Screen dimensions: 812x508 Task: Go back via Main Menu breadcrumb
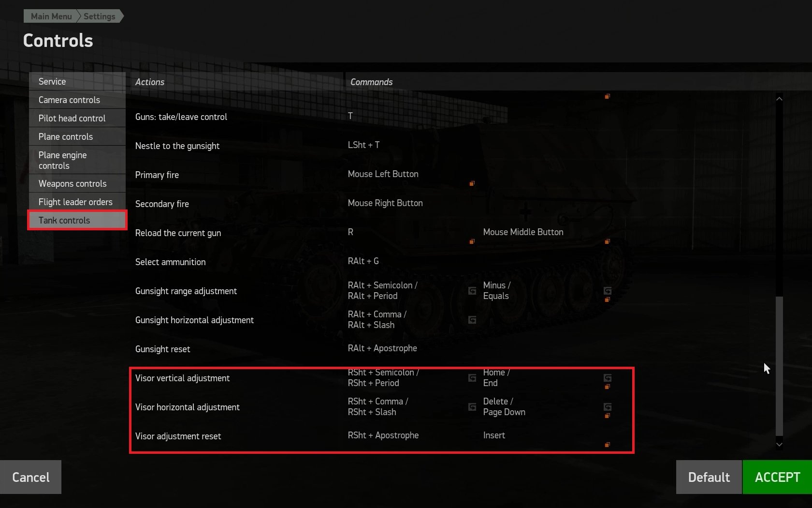pyautogui.click(x=51, y=16)
